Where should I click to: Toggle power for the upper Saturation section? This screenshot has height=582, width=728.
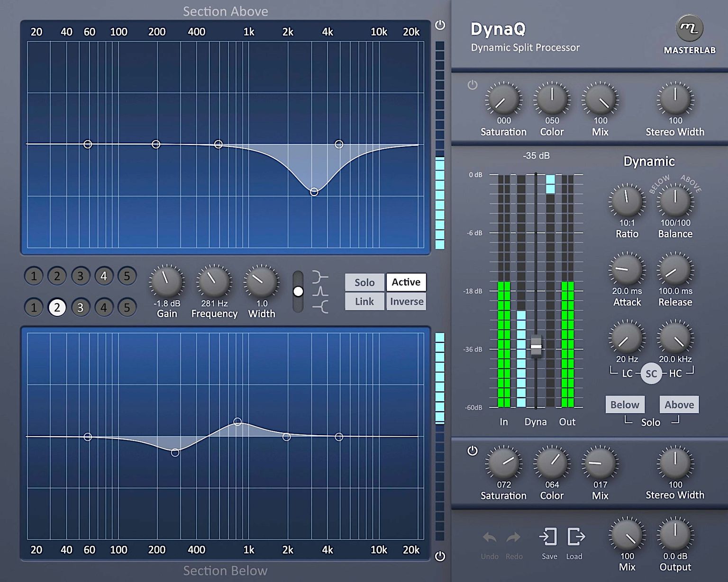point(472,85)
